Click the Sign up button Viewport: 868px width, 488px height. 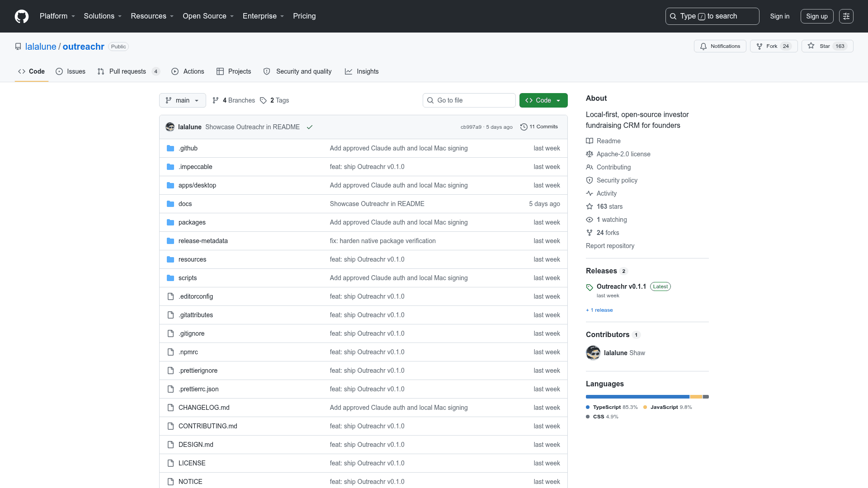(x=817, y=16)
